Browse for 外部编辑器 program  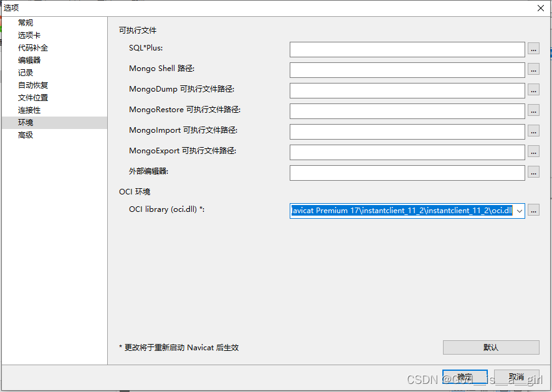click(x=533, y=173)
